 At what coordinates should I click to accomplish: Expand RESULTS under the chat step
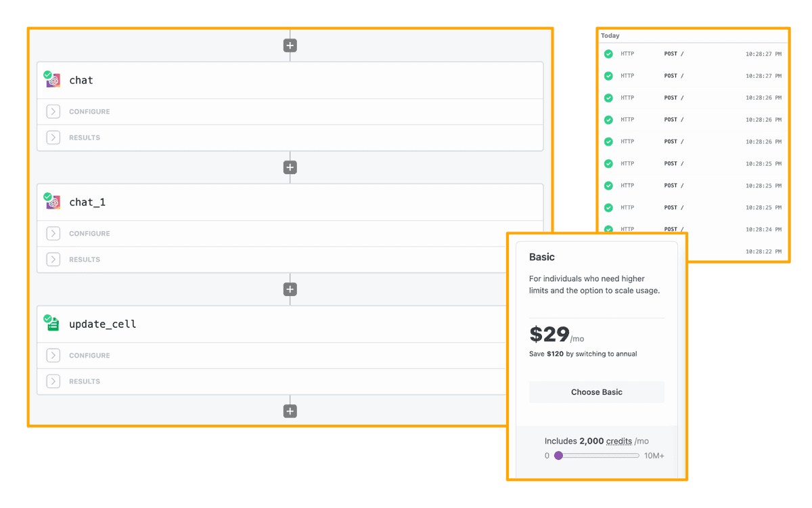point(53,137)
